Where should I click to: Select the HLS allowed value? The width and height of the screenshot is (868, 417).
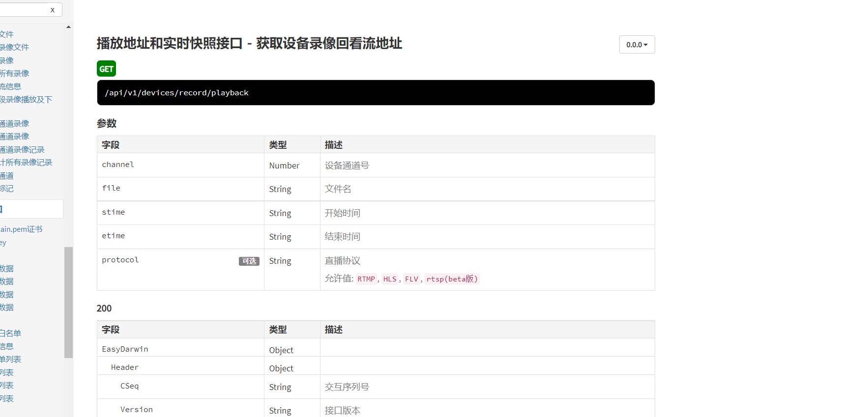[x=390, y=279]
